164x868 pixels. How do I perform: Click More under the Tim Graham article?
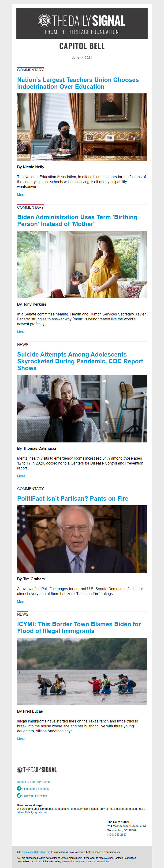point(21,602)
